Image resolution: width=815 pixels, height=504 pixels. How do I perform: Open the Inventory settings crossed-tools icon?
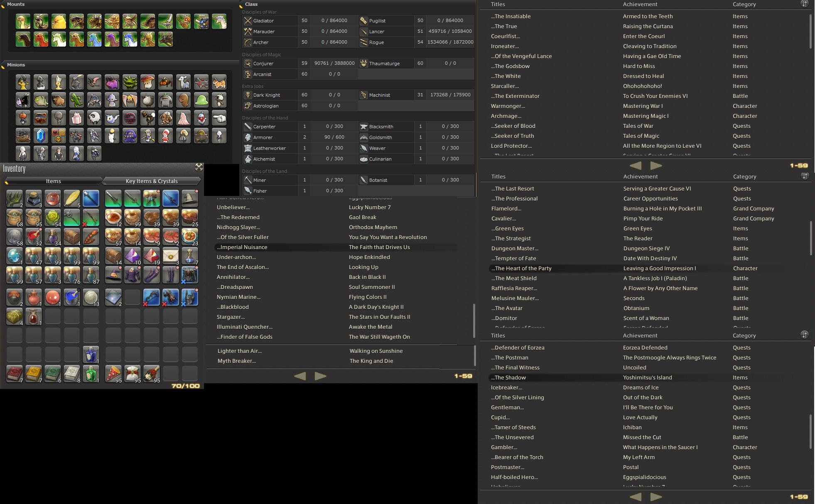199,167
